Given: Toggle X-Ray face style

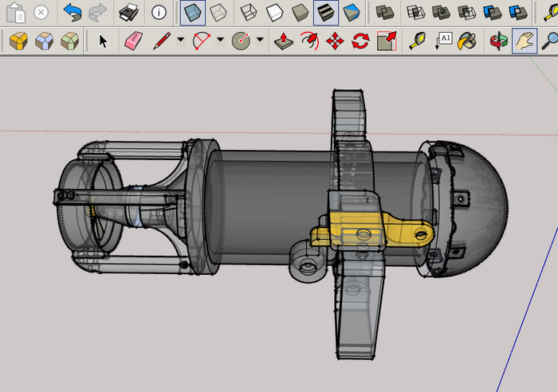Looking at the screenshot, I should pos(192,13).
